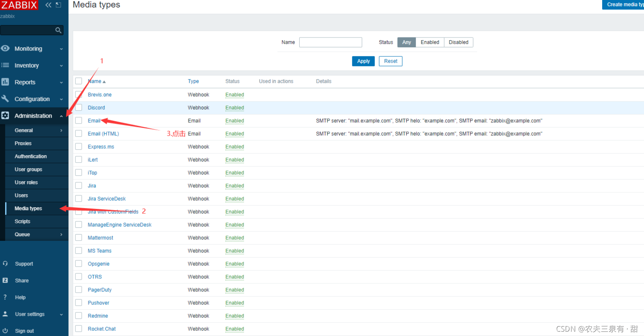Select the Enabled status filter
This screenshot has width=644, height=336.
point(430,42)
